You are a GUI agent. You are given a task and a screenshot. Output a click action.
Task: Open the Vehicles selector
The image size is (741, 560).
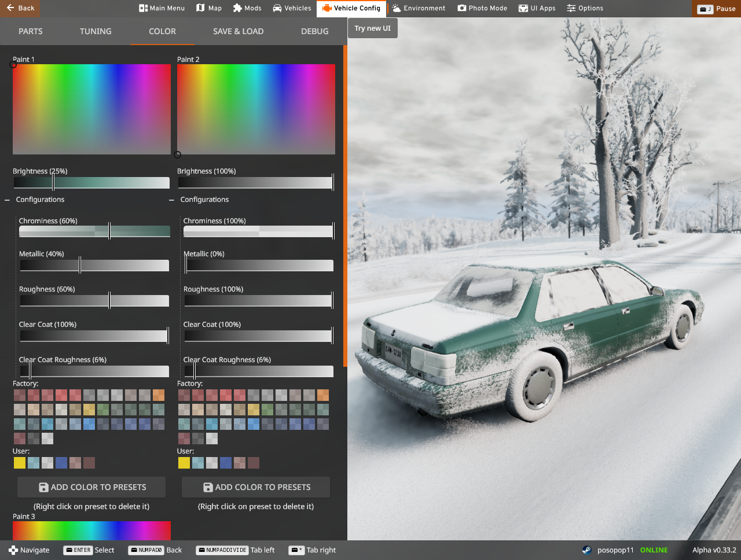click(292, 8)
